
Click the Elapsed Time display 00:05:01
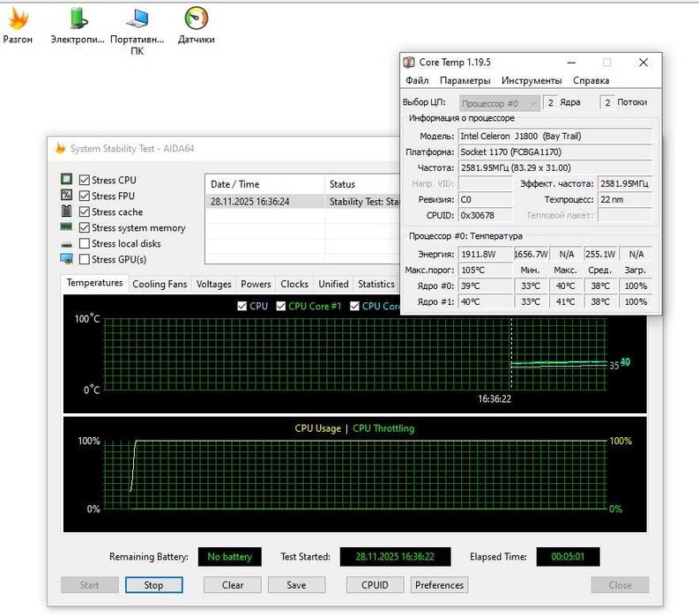(568, 556)
